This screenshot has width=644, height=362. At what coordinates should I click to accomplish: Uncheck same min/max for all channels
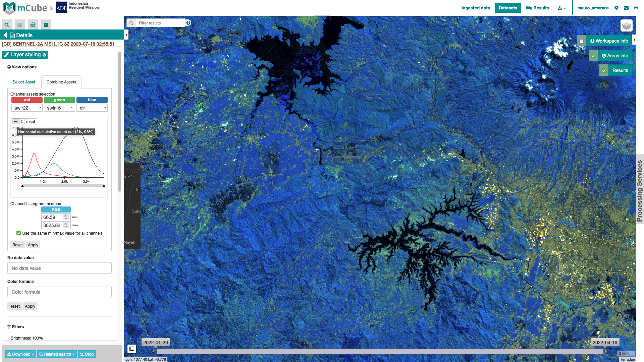(19, 233)
